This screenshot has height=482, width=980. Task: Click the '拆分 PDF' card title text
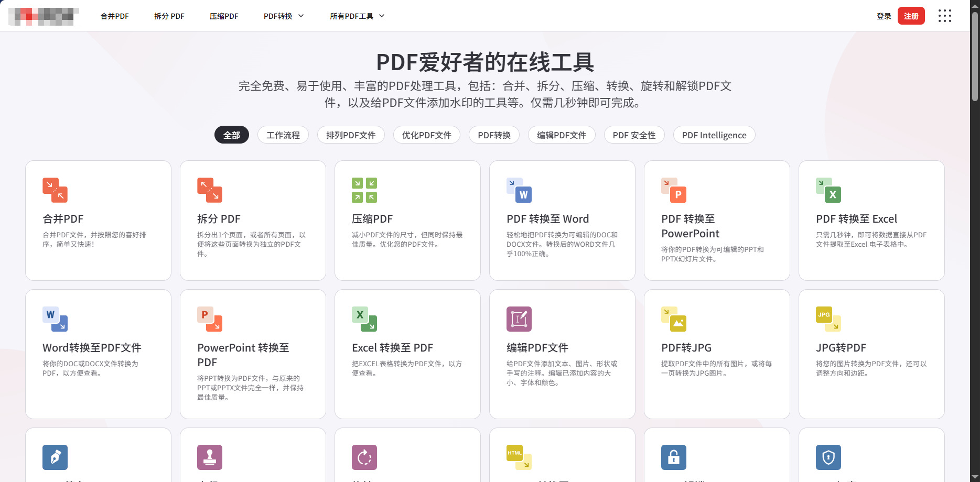click(219, 219)
